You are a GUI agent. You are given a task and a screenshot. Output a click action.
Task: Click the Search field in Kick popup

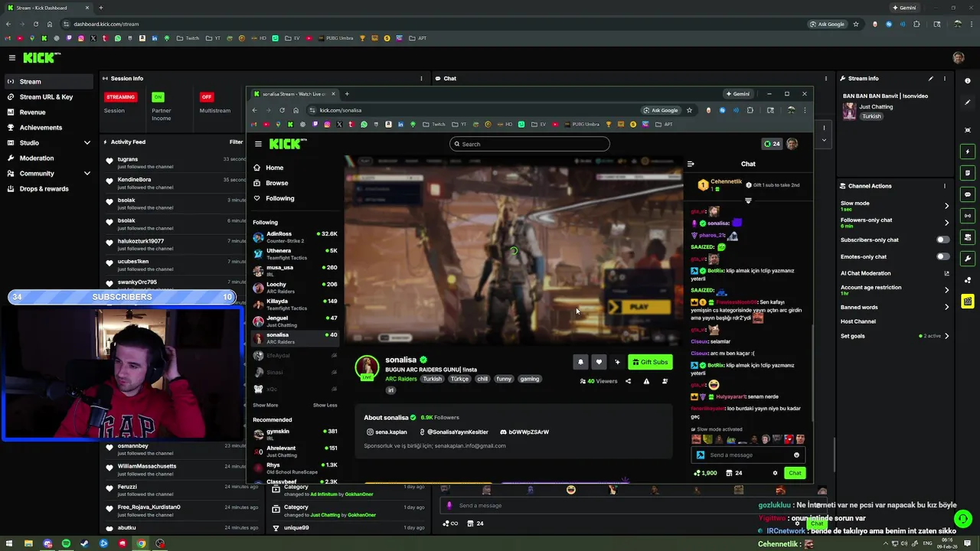pos(529,144)
